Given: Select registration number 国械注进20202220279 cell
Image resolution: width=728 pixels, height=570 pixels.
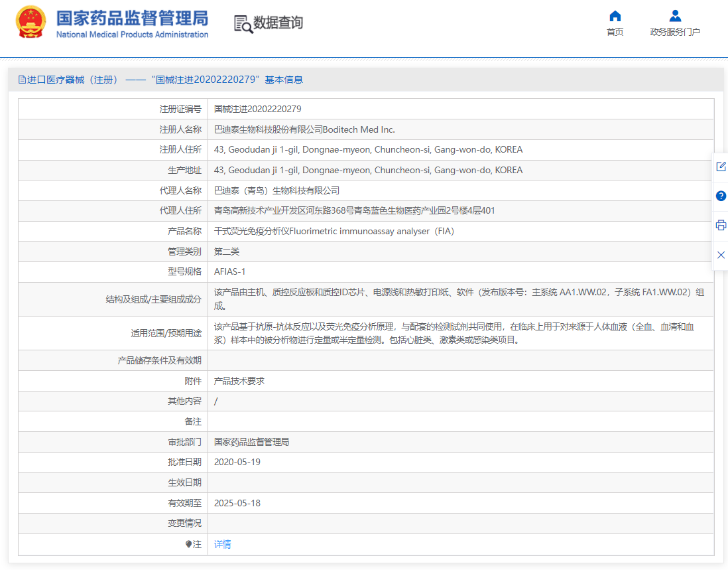Looking at the screenshot, I should (x=258, y=109).
